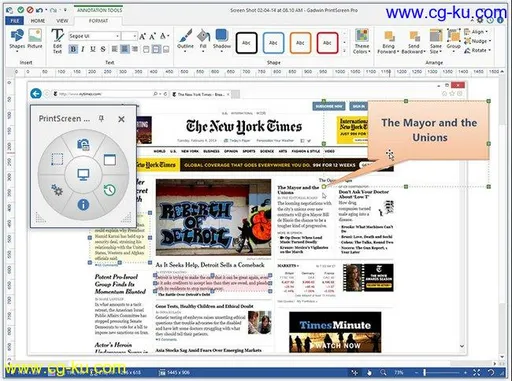Click the top capture icon in PrintScreen wheel
This screenshot has height=381, width=512.
coord(83,144)
